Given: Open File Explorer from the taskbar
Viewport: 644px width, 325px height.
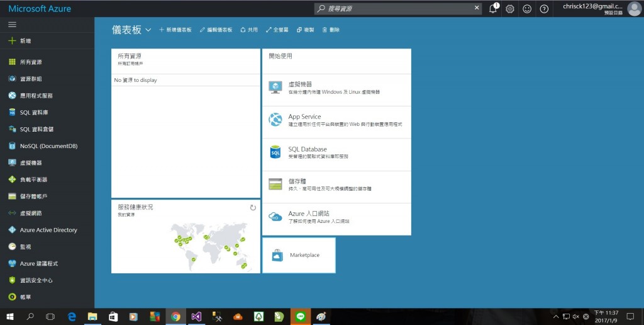Looking at the screenshot, I should (92, 317).
